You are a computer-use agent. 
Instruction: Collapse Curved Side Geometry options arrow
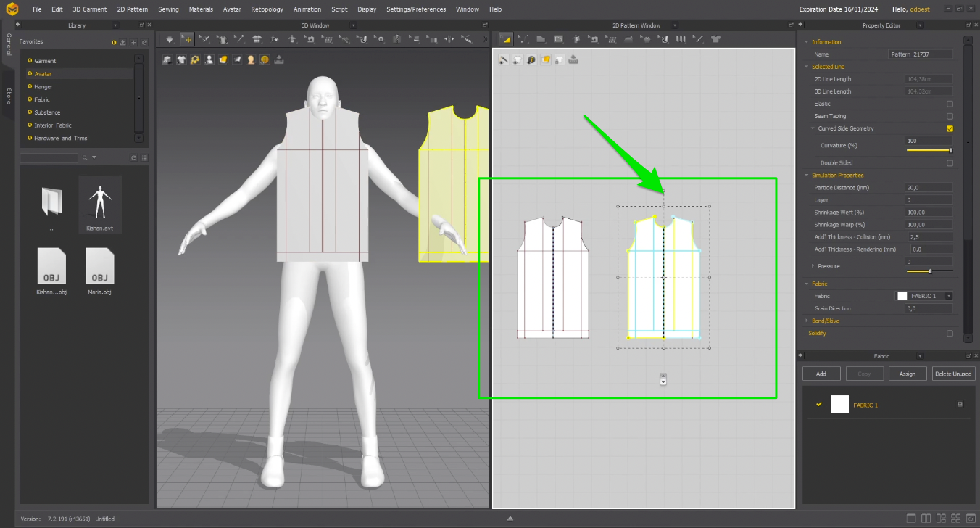[x=813, y=128]
